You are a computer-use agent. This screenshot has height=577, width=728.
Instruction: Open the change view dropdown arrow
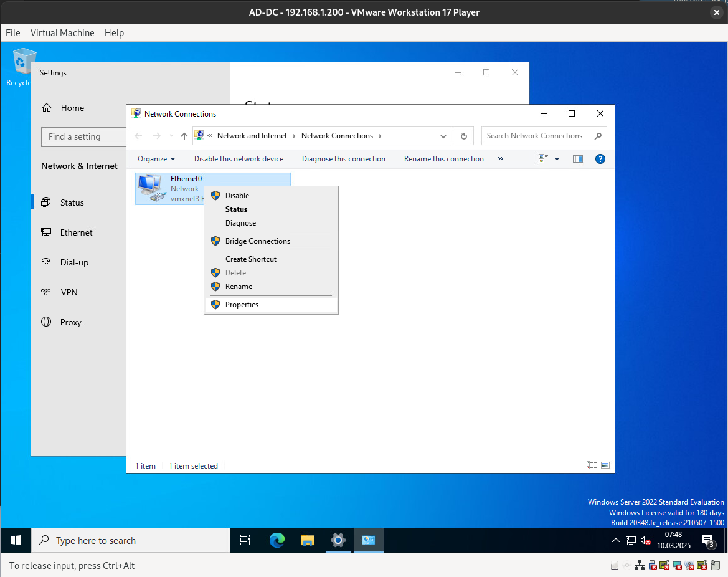point(557,159)
